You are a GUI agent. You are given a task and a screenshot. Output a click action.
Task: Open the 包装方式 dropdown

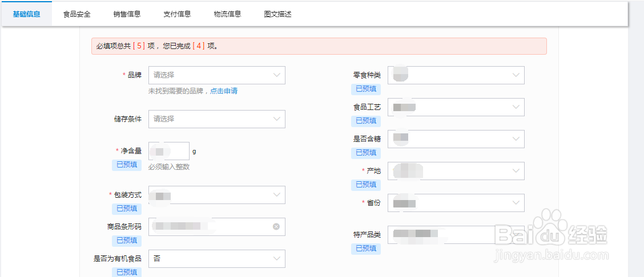tap(217, 195)
